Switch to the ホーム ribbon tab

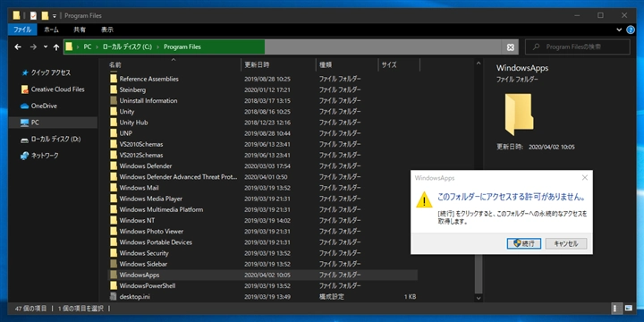click(x=51, y=30)
